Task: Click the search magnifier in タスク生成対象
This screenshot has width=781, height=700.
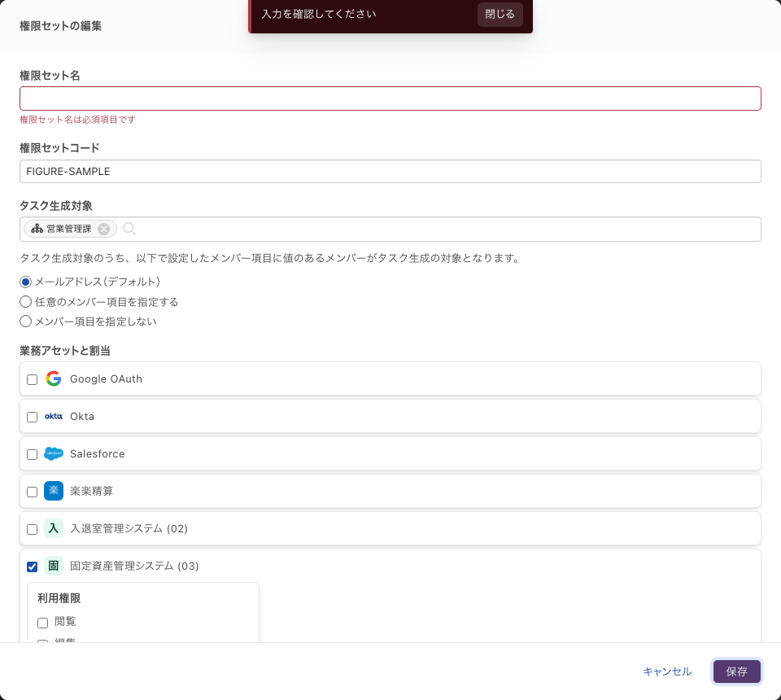Action: click(129, 229)
